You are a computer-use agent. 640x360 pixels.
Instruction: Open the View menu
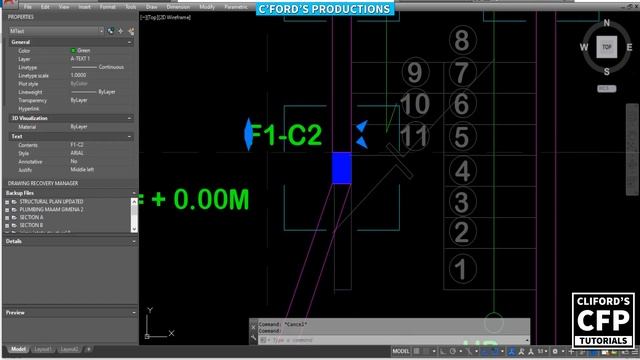[x=64, y=7]
